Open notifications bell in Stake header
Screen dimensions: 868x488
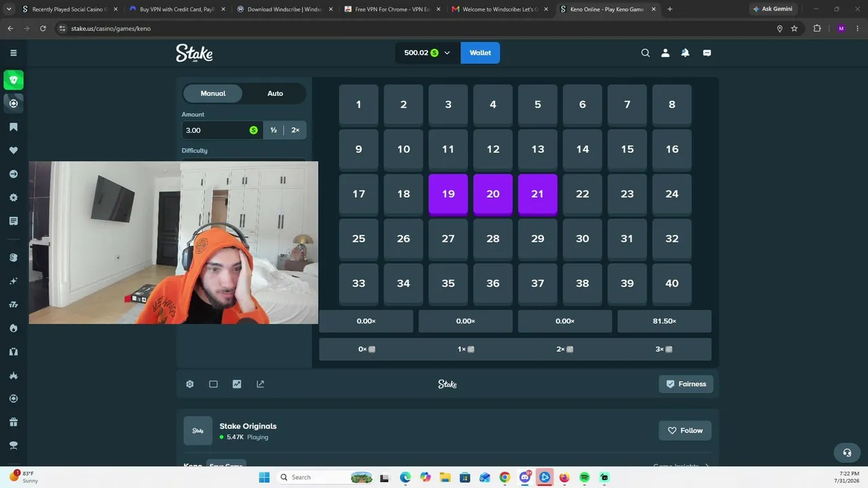[685, 53]
